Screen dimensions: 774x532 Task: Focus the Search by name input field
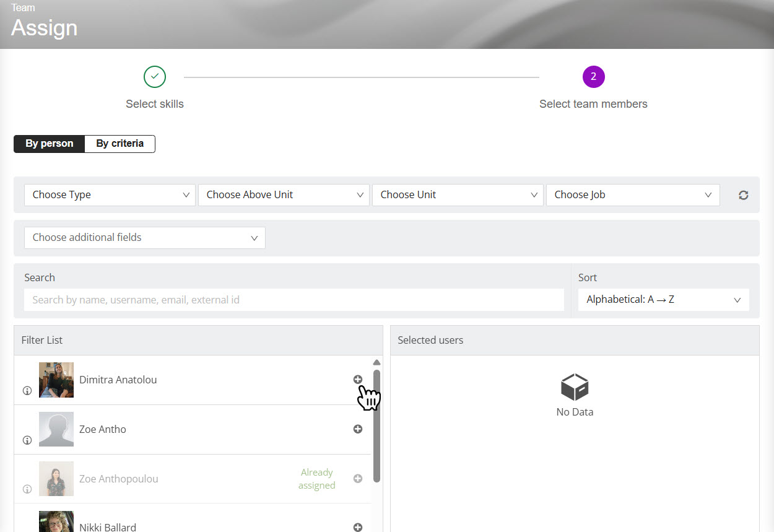click(x=294, y=300)
